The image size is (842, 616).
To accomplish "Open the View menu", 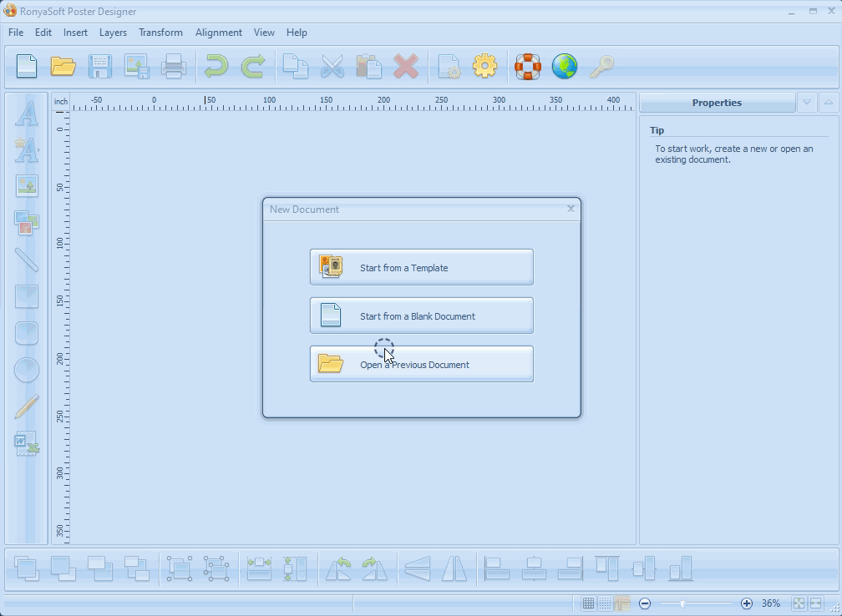I will click(x=264, y=33).
